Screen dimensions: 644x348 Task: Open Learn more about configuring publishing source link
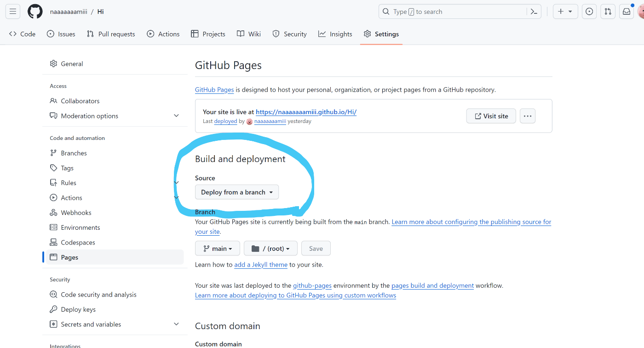pos(471,222)
